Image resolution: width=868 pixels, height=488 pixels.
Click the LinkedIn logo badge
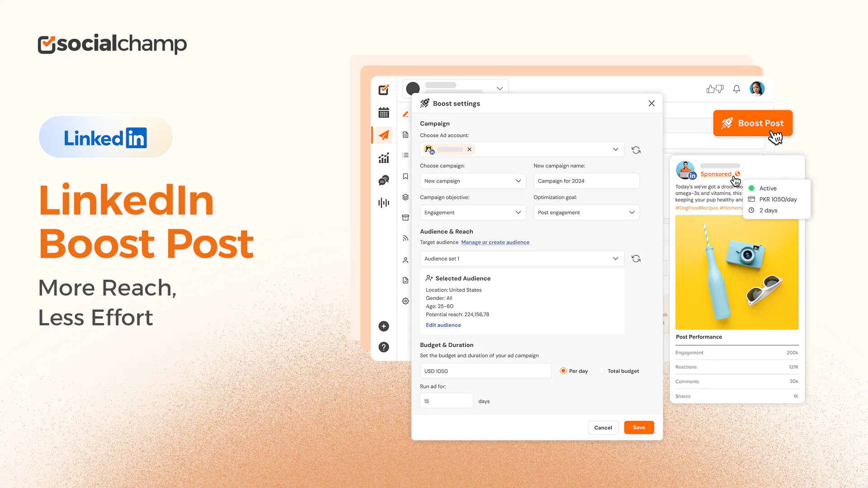[x=106, y=137]
